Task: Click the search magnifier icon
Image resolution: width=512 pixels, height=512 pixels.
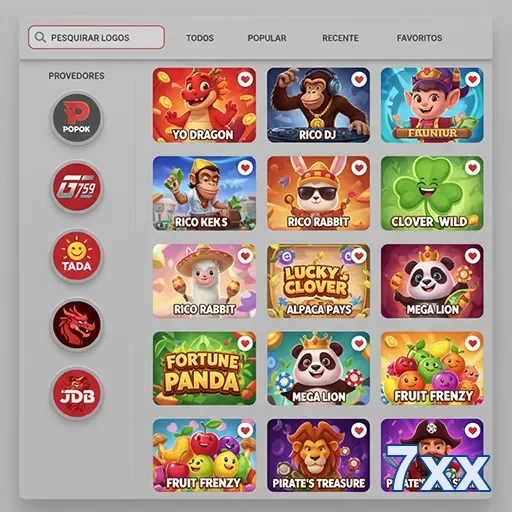Action: click(x=40, y=37)
